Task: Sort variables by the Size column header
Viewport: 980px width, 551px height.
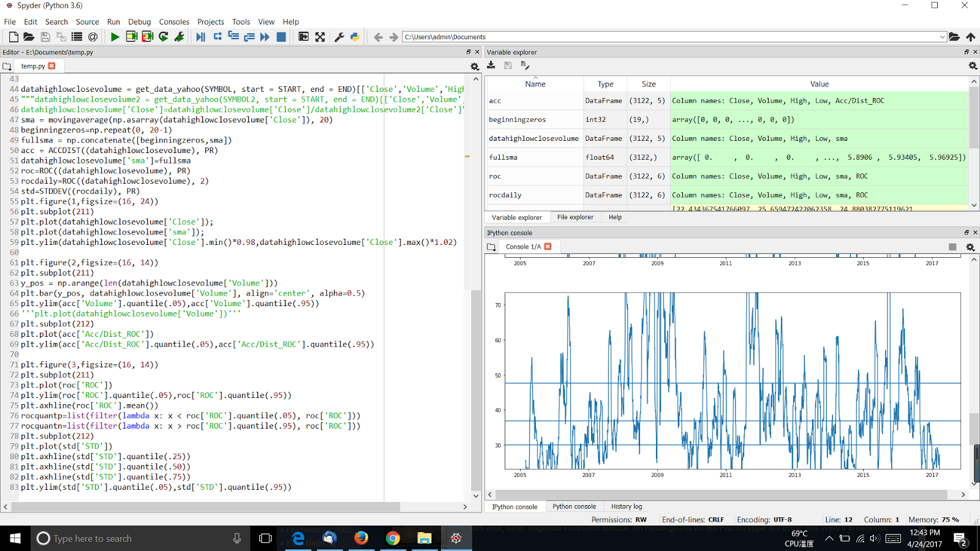Action: point(649,84)
